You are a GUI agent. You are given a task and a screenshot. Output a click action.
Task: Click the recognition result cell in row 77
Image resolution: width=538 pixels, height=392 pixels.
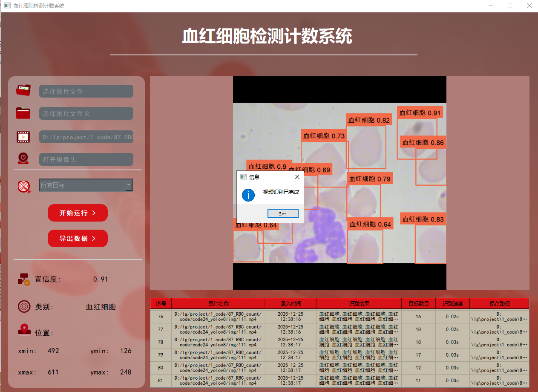tap(359, 329)
